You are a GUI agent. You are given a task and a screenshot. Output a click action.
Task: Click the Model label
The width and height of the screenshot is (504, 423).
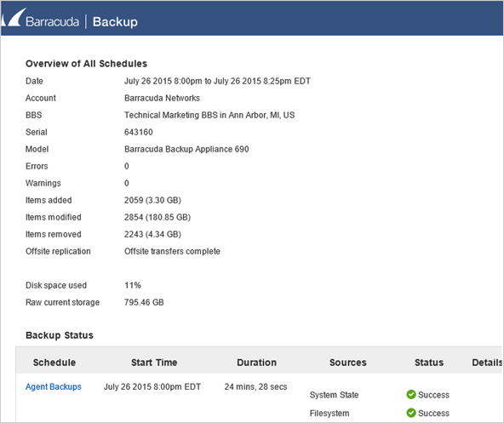tap(37, 149)
